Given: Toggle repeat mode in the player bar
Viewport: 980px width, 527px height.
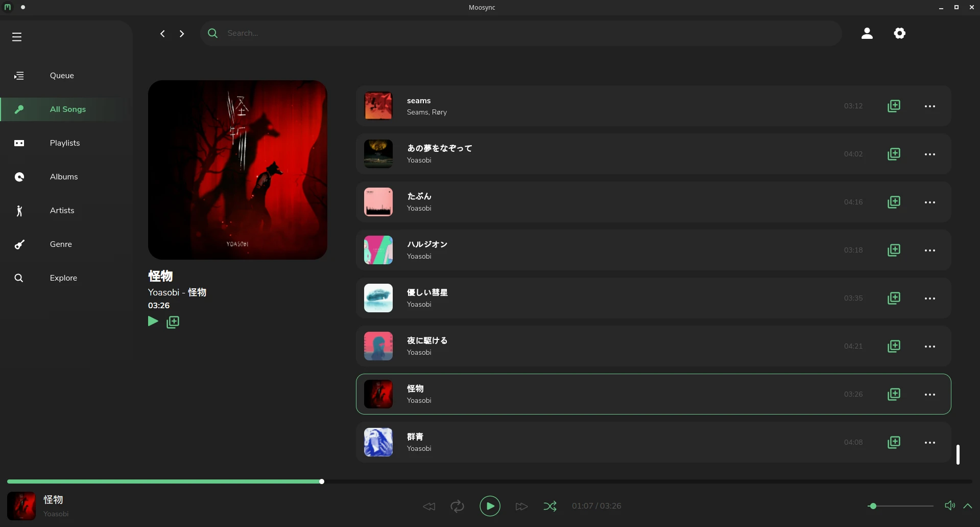Looking at the screenshot, I should coord(457,506).
